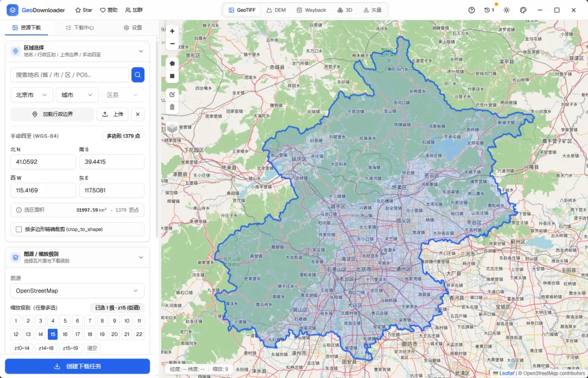Open the 区县 district dropdown
Viewport: 588px width, 378px height.
[123, 95]
